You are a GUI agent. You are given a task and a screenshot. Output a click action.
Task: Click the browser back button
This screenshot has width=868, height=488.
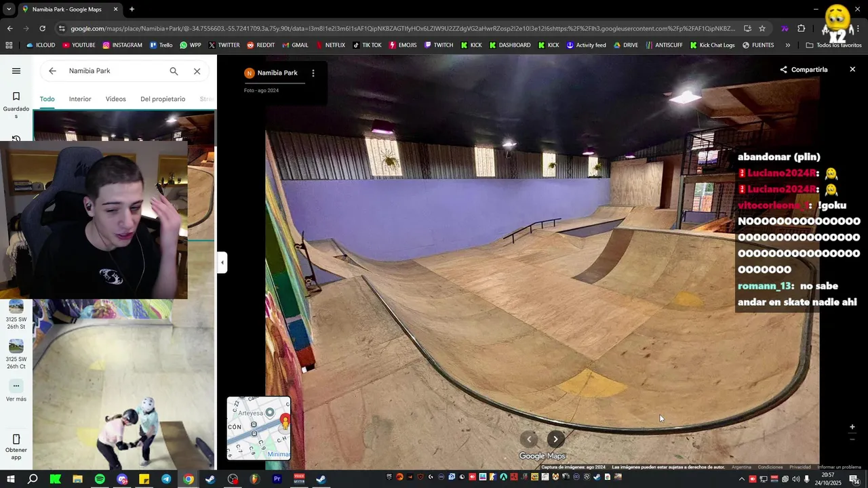point(9,28)
